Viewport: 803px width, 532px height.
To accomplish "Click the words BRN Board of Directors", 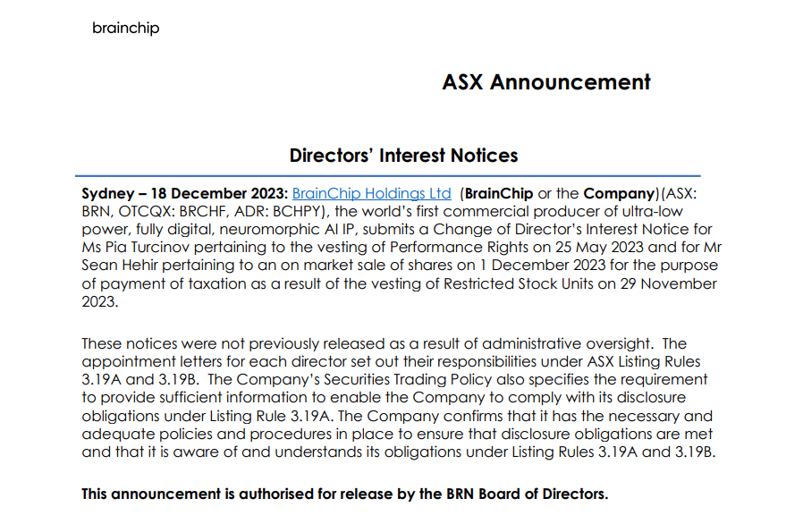I will click(x=531, y=494).
